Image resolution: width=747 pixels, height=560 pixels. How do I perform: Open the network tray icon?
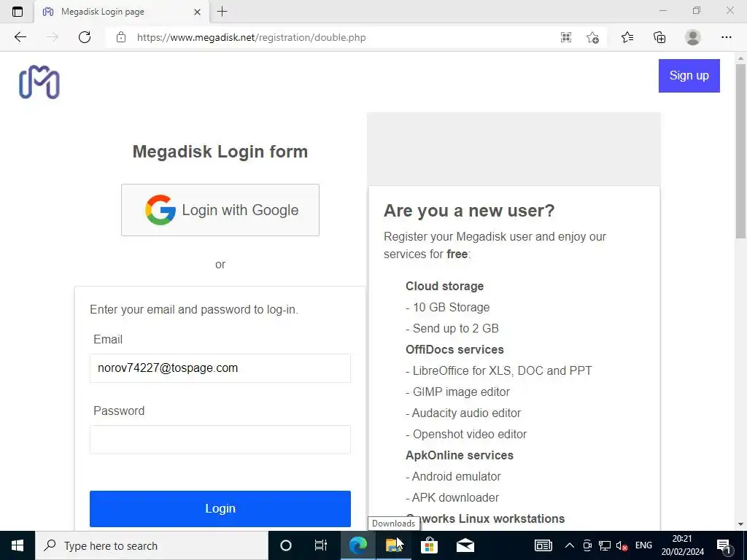coord(605,545)
